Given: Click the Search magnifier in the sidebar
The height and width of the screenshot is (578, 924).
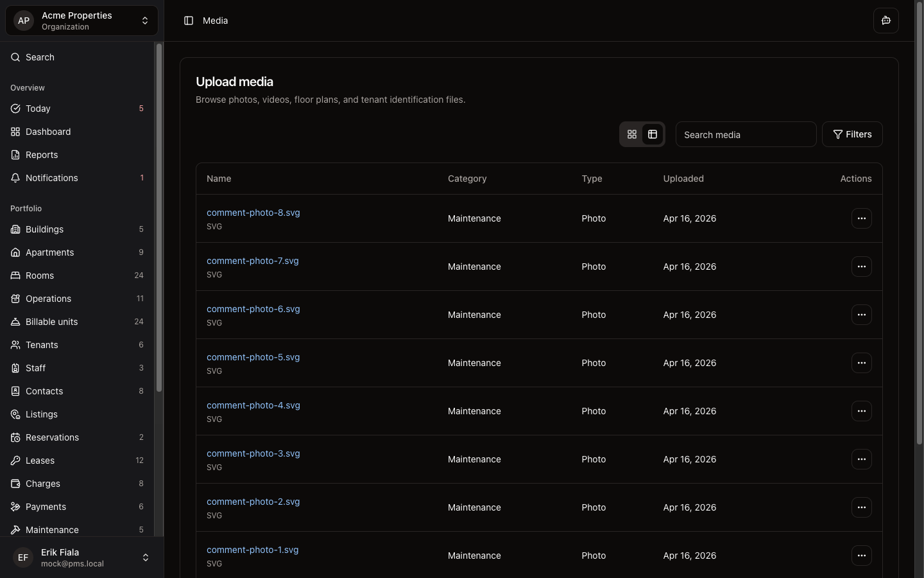Looking at the screenshot, I should (x=15, y=57).
